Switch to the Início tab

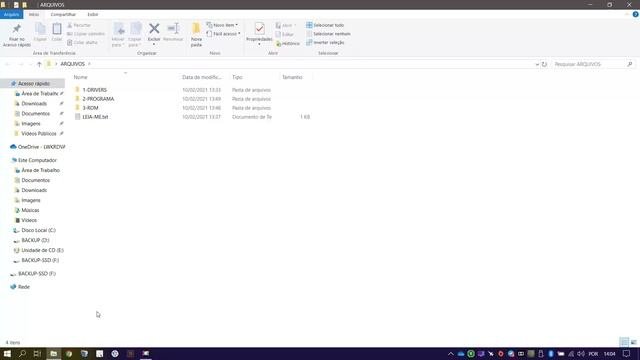pos(34,14)
